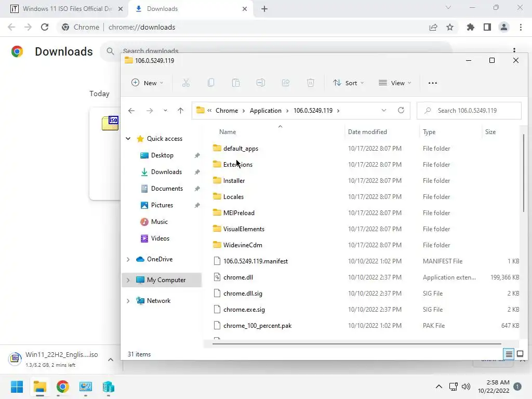
Task: Open recent locations dropdown arrow
Action: [x=165, y=111]
